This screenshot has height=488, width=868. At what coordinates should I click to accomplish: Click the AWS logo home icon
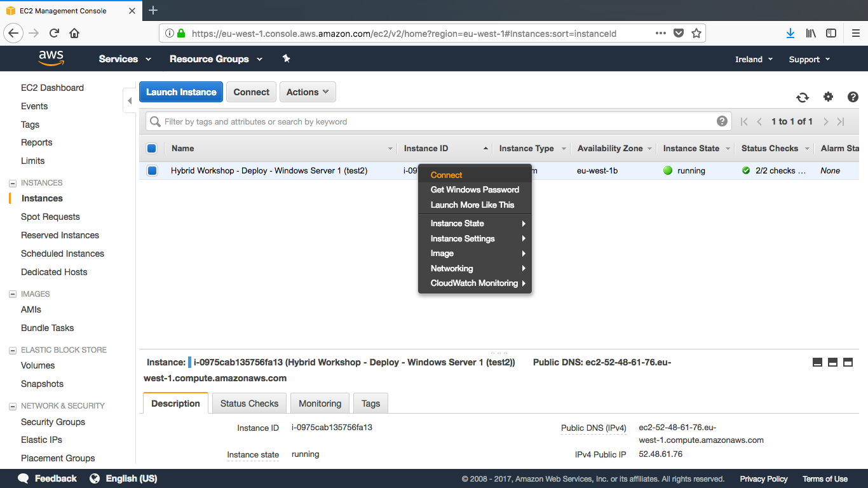[x=51, y=58]
